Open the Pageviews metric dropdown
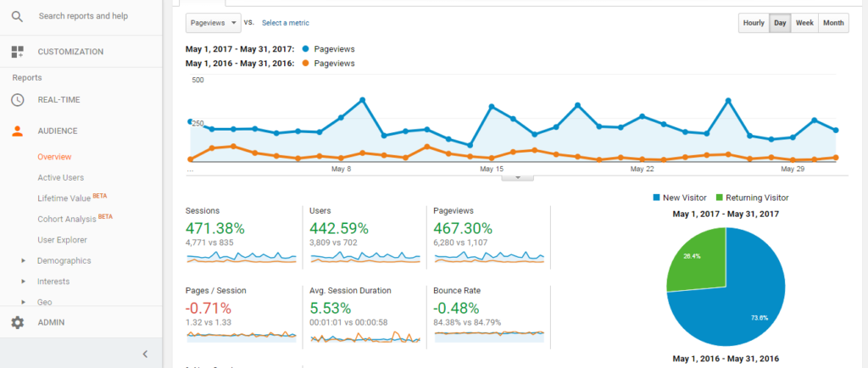 [213, 23]
